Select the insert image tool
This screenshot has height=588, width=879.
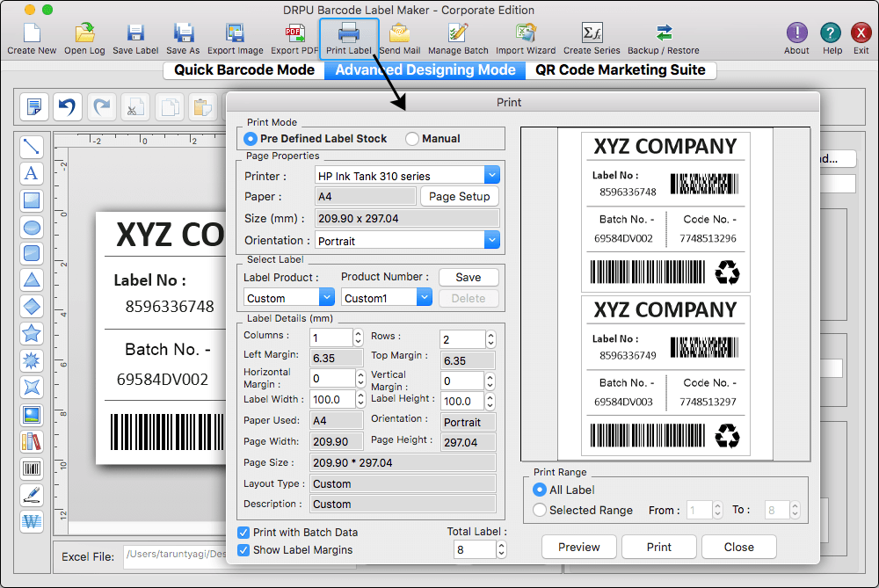(32, 415)
